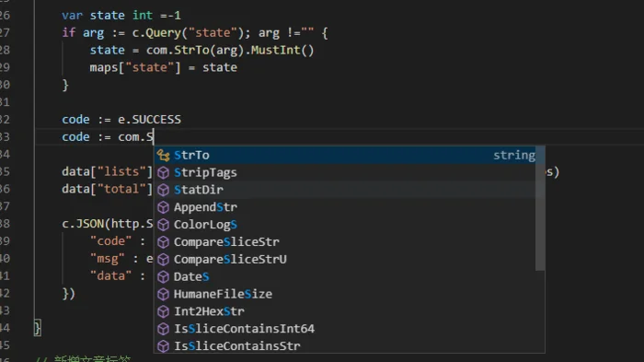The image size is (644, 362).
Task: Click the cube icon beside HumaneFileSize
Action: 163,294
